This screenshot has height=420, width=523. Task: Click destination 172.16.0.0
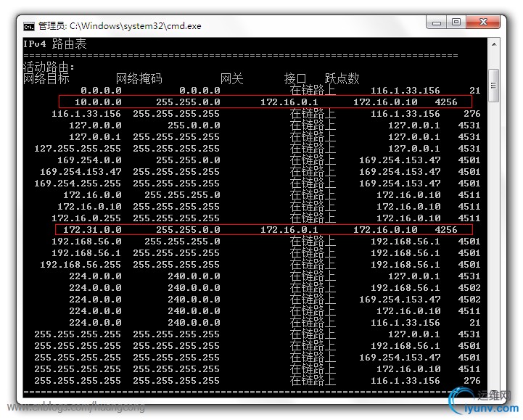tap(92, 195)
